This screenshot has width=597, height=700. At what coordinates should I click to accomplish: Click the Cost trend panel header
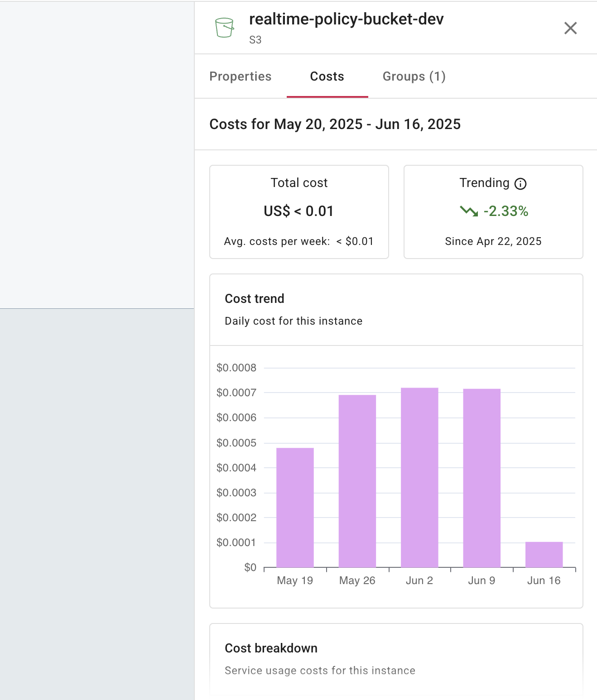[255, 298]
